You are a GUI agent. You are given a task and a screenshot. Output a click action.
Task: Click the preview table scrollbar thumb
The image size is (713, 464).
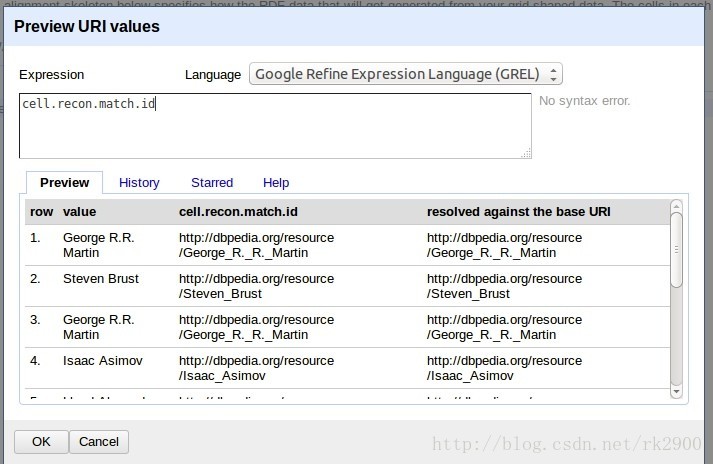(x=677, y=250)
